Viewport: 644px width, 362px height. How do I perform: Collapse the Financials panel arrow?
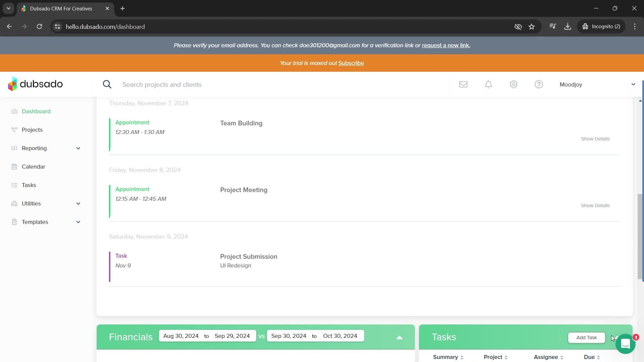pyautogui.click(x=399, y=338)
